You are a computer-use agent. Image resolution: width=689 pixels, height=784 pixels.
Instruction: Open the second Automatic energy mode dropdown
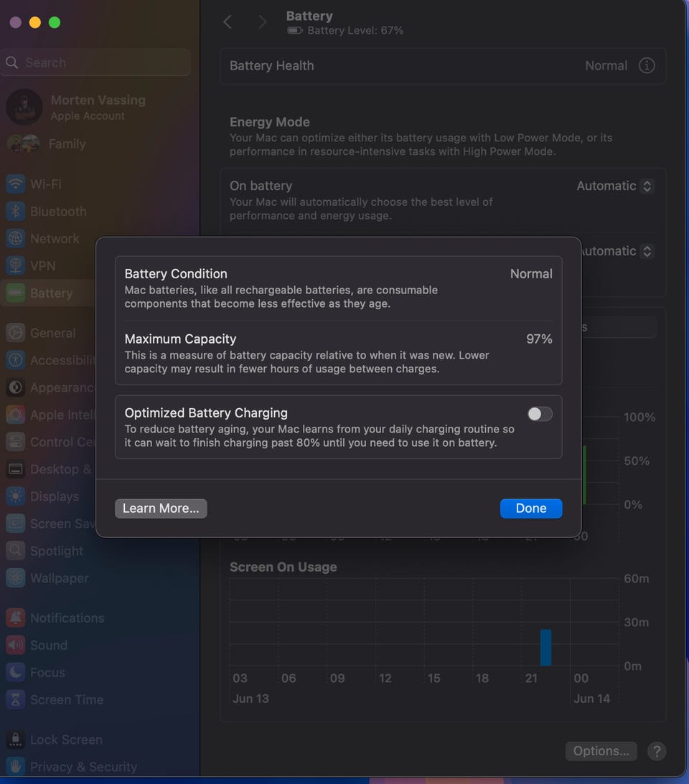(618, 251)
